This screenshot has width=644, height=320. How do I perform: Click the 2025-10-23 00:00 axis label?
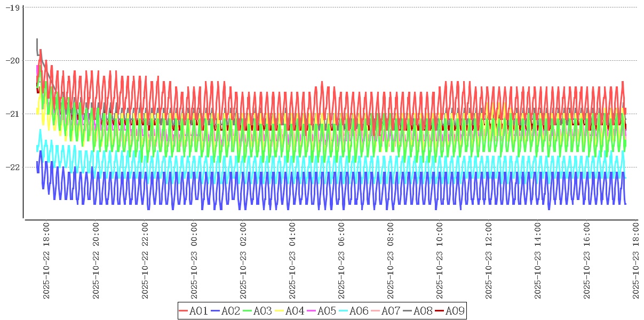pyautogui.click(x=194, y=261)
